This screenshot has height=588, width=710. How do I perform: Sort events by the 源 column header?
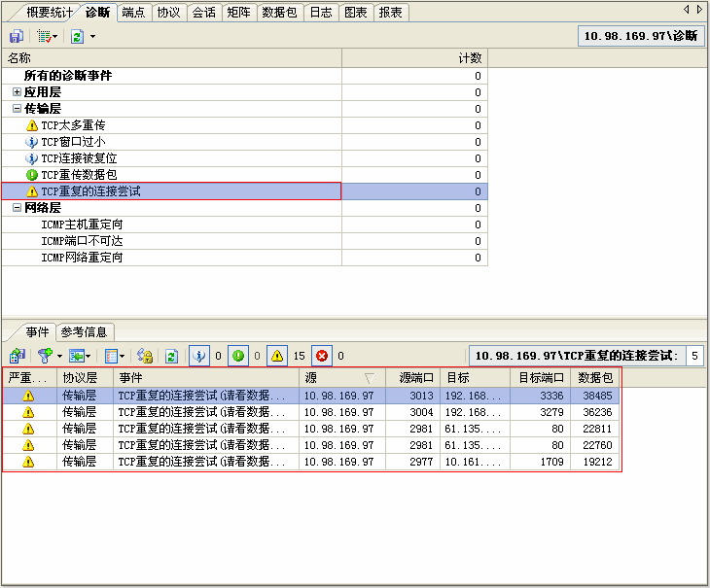342,378
